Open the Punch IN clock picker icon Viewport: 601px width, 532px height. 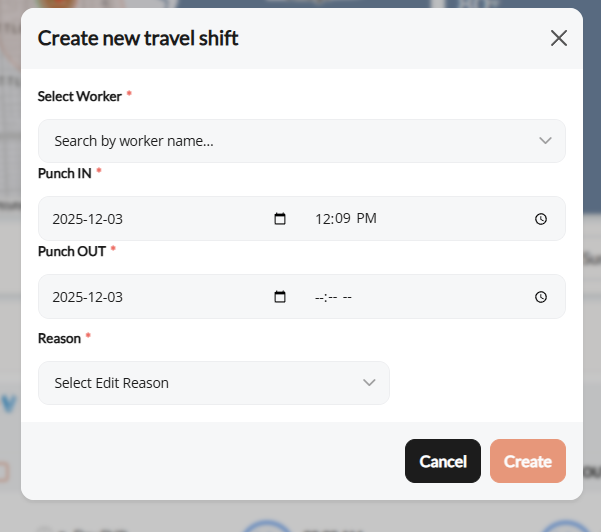click(x=541, y=219)
